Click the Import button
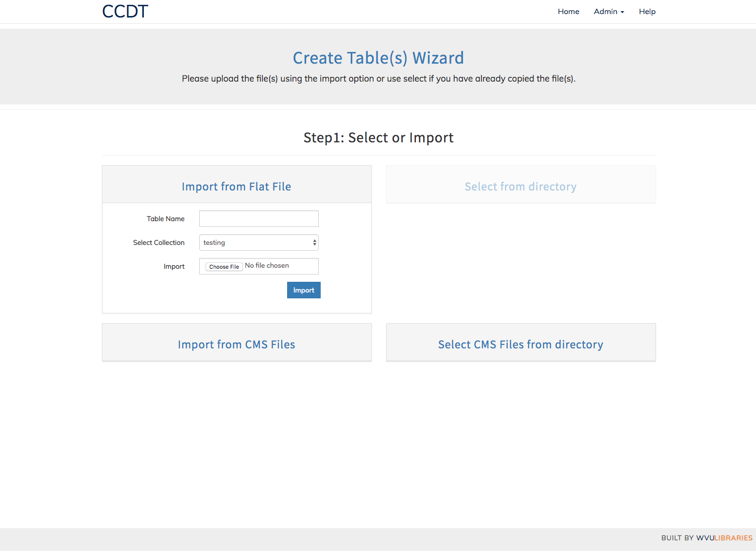 click(303, 290)
